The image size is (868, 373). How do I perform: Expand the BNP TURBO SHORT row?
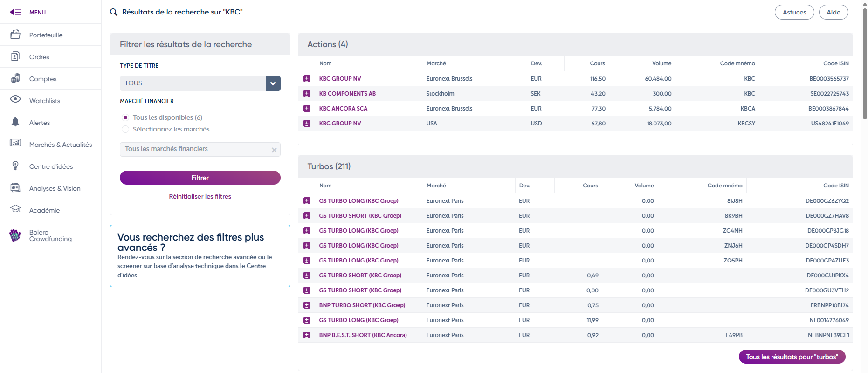(307, 305)
